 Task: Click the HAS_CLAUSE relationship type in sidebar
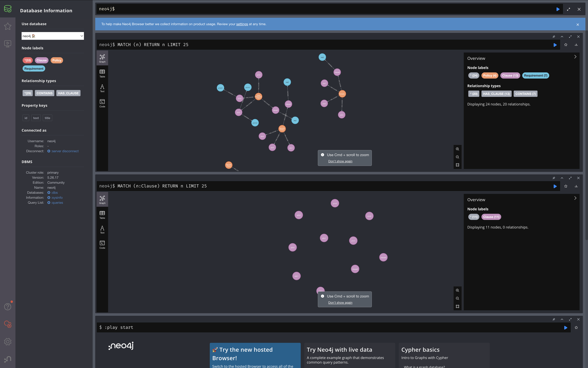[x=68, y=93]
